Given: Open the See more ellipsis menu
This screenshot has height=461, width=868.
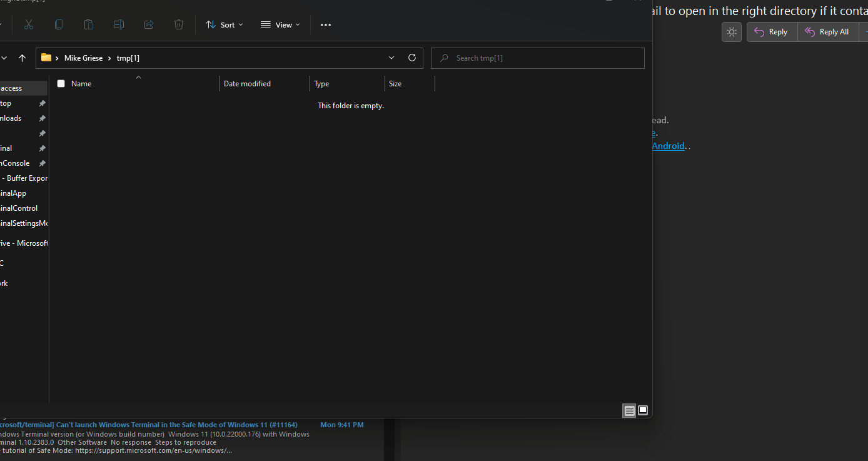Looking at the screenshot, I should point(325,24).
